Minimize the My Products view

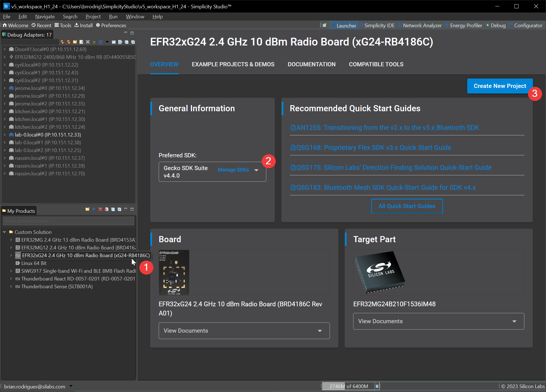[x=126, y=209]
